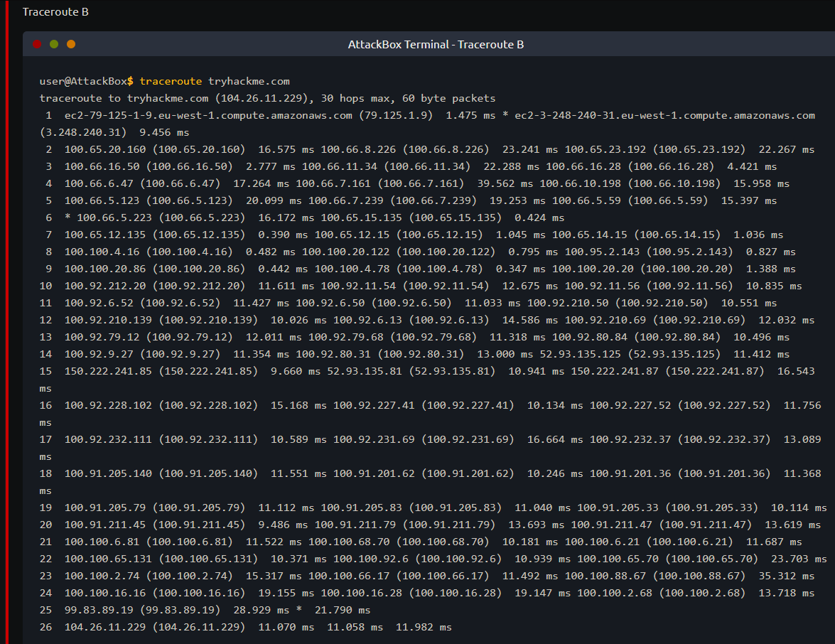Click the red dot in the terminal title bar
This screenshot has height=644, width=835.
click(x=37, y=44)
